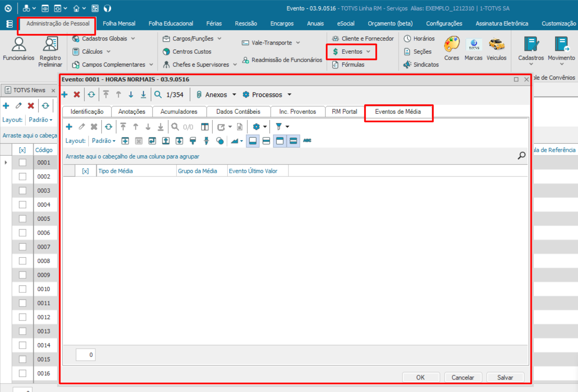Expand Cargos/Funções dropdown
This screenshot has height=392, width=578.
coord(219,38)
